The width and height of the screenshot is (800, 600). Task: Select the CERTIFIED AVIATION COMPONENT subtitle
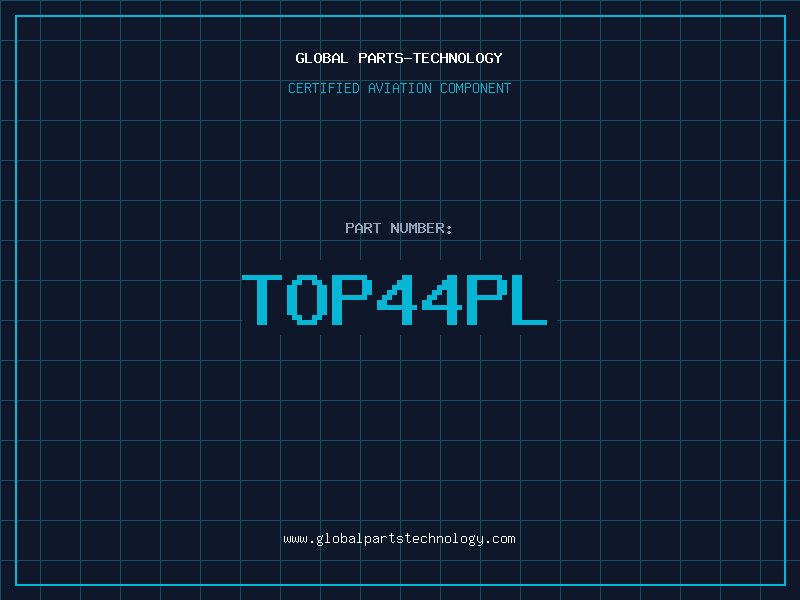coord(399,88)
